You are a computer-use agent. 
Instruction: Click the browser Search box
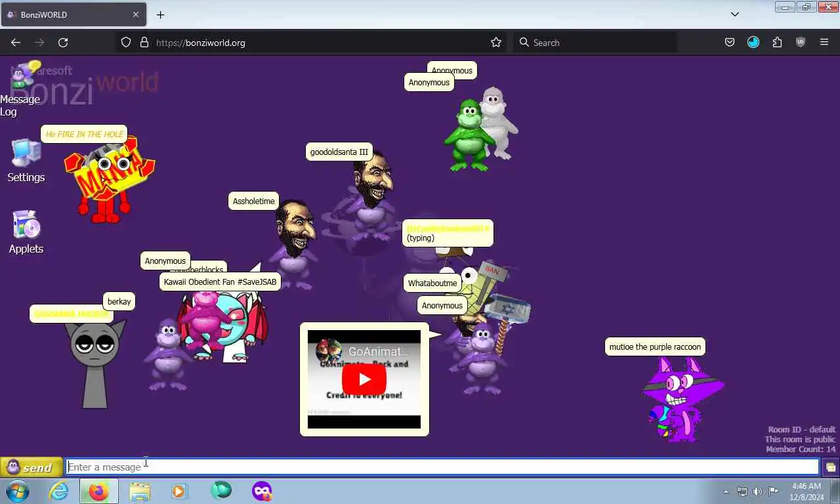pyautogui.click(x=595, y=42)
